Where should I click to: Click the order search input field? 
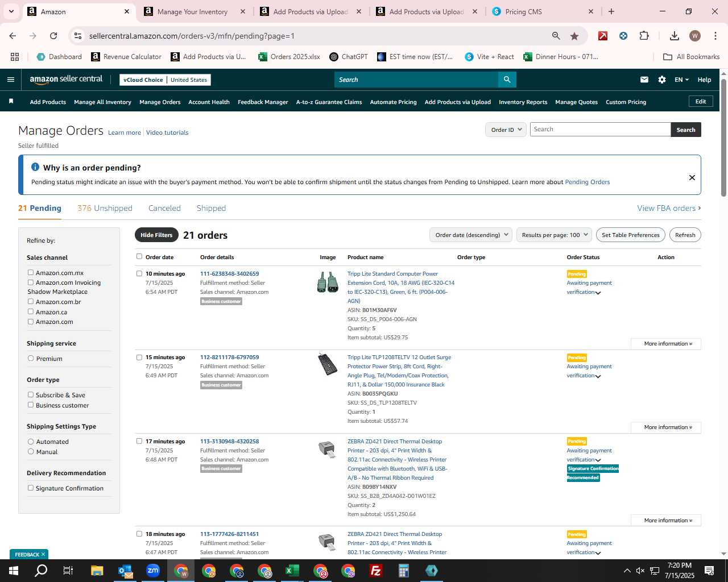(601, 130)
